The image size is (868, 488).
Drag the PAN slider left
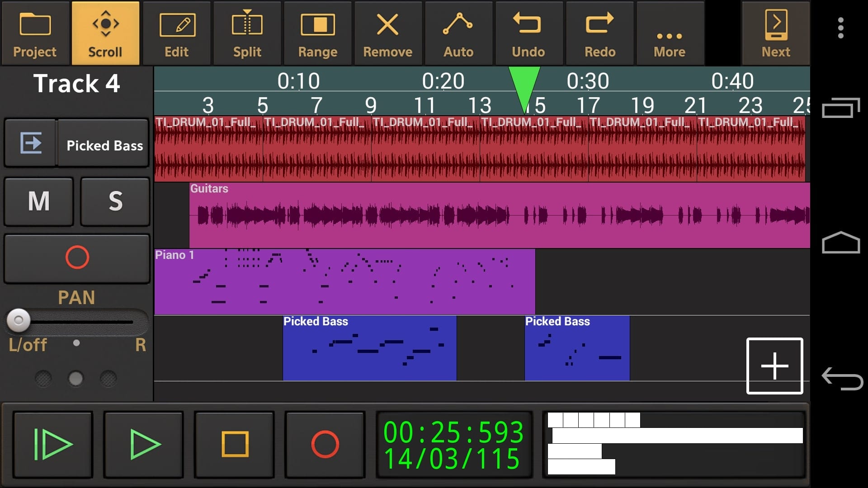[x=19, y=320]
